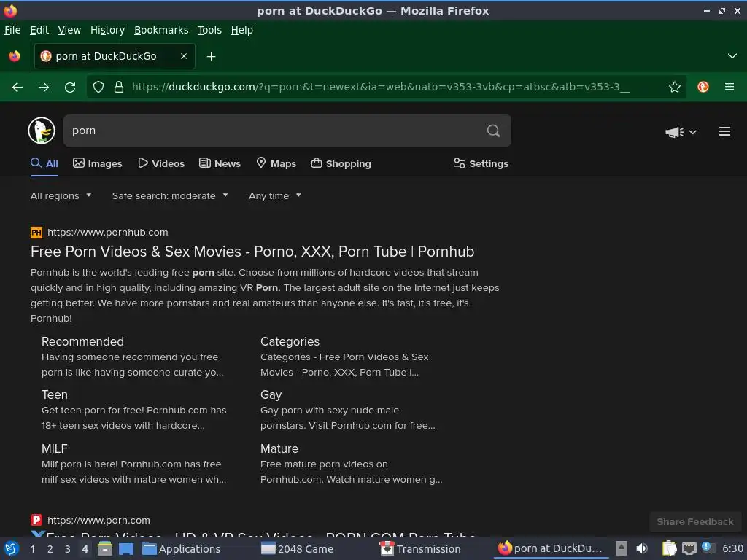Expand megaphone dropdown chevron

pos(693,133)
